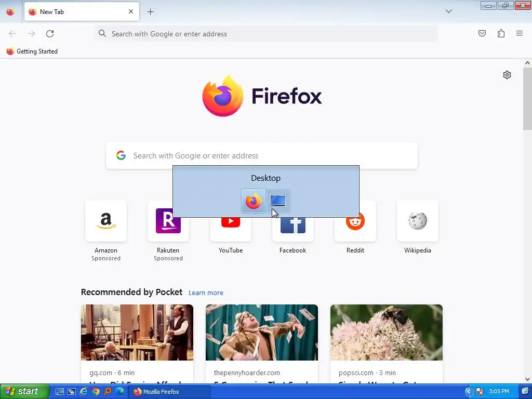
Task: Click orange magnifier quick launch icon
Action: tap(108, 392)
